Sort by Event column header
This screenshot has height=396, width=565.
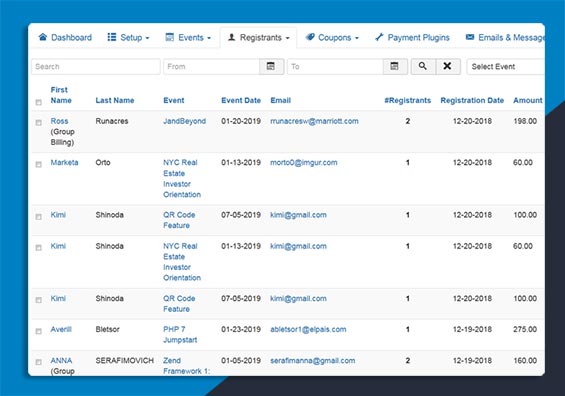(174, 101)
